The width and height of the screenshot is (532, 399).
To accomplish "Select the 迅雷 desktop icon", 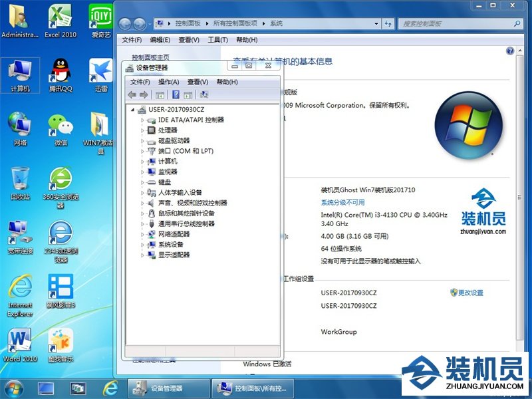I will pyautogui.click(x=101, y=73).
